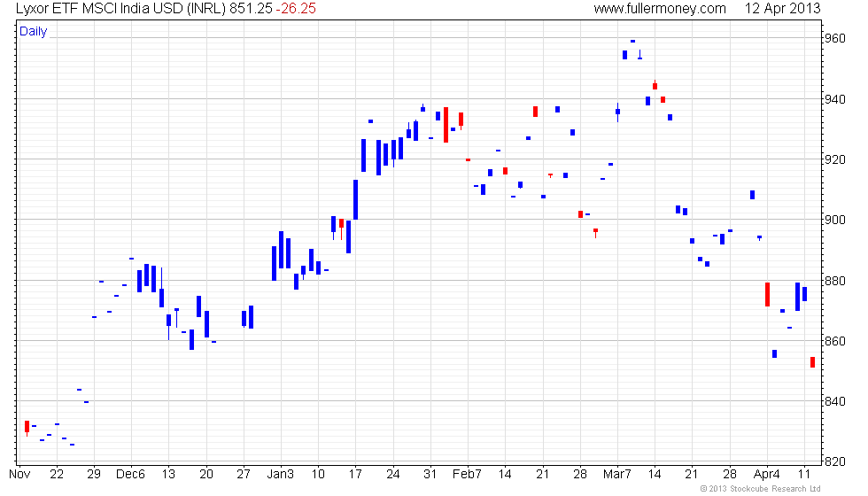Screen dimensions: 868x496
Task: Click the 'Dec6' date axis label
Action: click(131, 475)
